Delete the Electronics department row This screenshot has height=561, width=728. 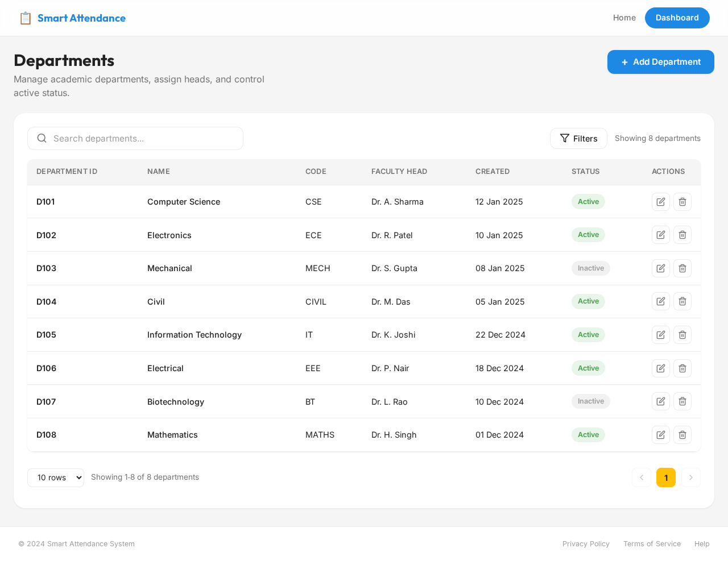[682, 235]
